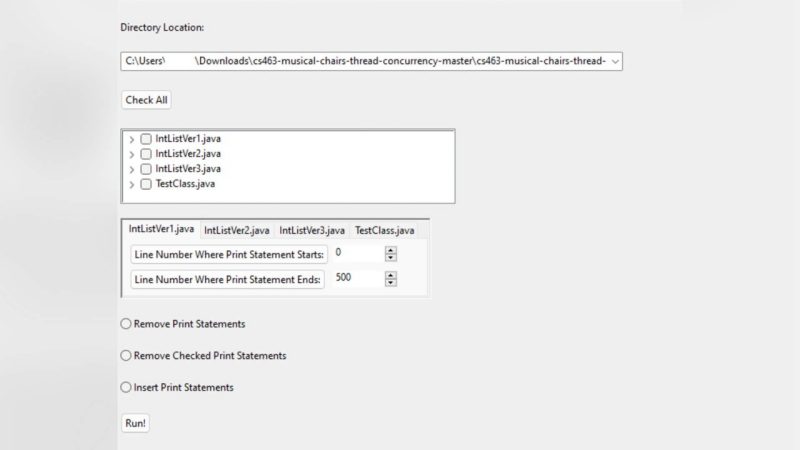Open the Directory Location dropdown
Screen dimensions: 800x450
pos(614,62)
